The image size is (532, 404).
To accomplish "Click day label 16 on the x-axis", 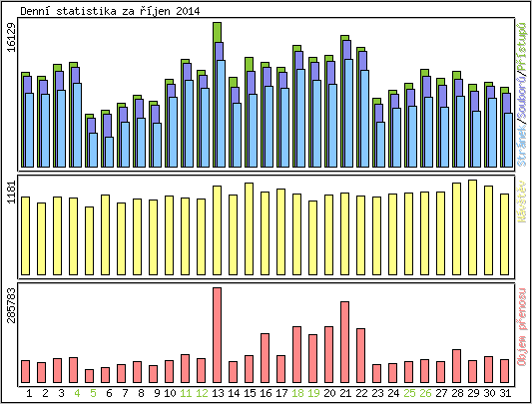I will [x=266, y=393].
